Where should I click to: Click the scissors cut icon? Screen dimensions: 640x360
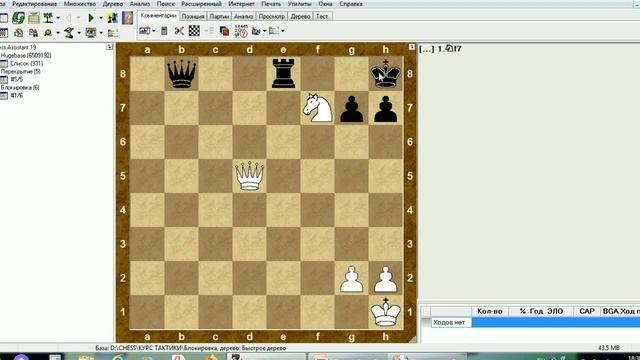(179, 31)
